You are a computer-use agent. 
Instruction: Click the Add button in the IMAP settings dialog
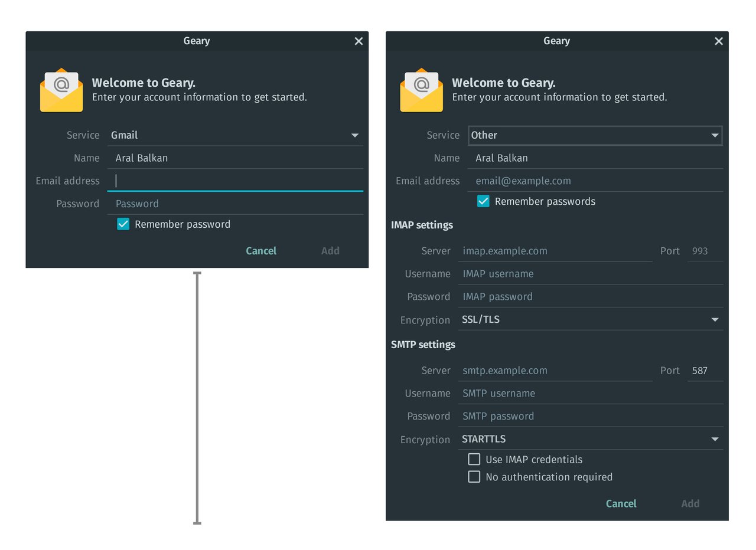tap(690, 503)
